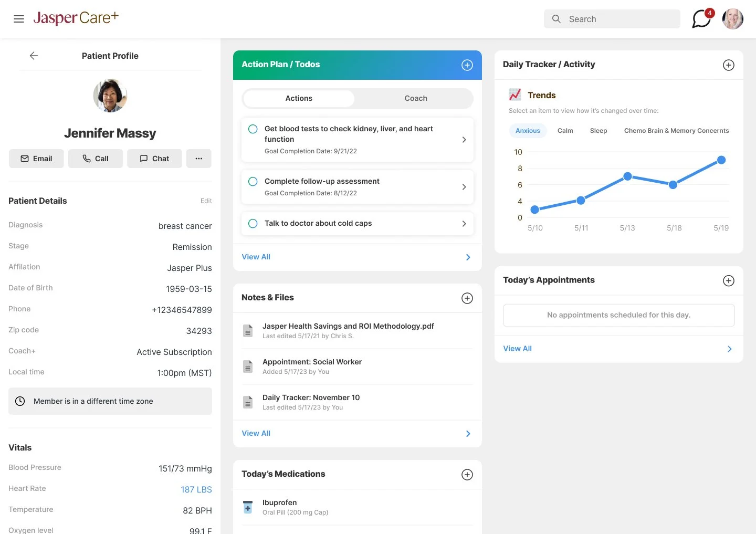The image size is (756, 534).
Task: Click the 5/18 data point on chart
Action: point(673,184)
